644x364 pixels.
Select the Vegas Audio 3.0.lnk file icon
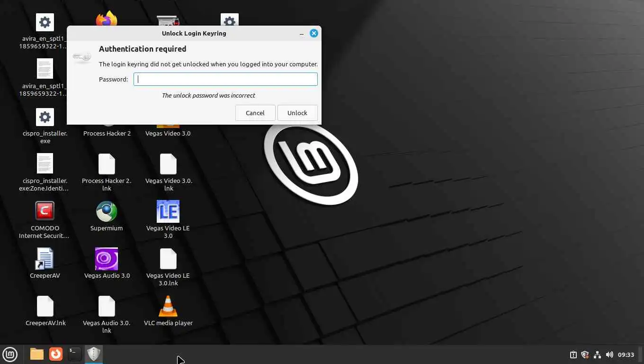(107, 306)
